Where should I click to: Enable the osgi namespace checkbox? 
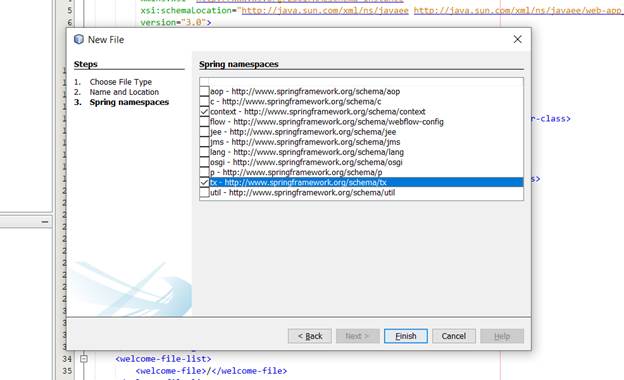(204, 162)
